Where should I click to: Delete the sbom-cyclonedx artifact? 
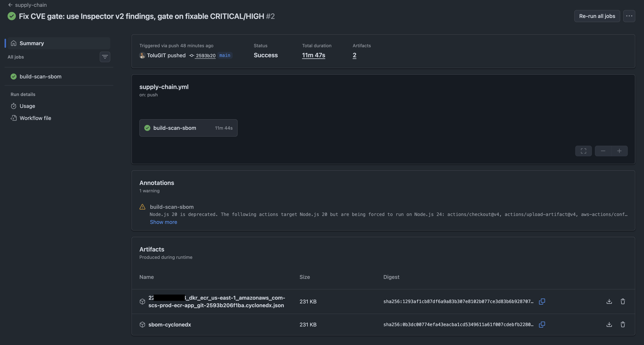tap(623, 324)
